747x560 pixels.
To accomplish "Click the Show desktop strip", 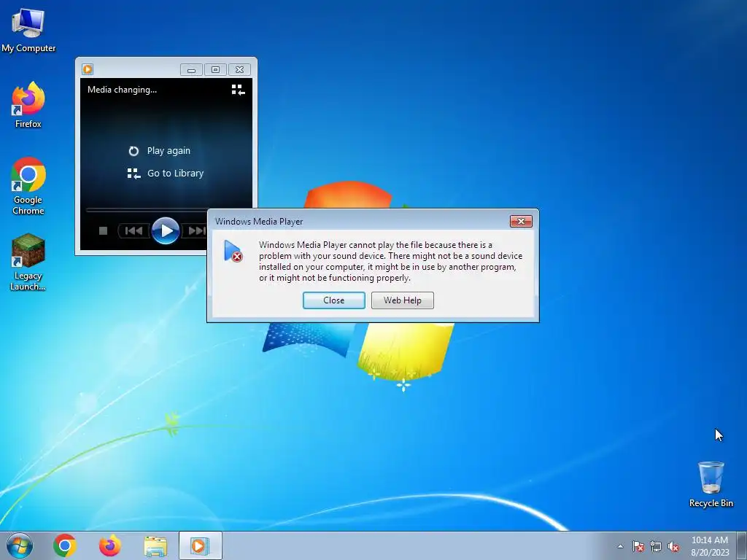I will 742,545.
